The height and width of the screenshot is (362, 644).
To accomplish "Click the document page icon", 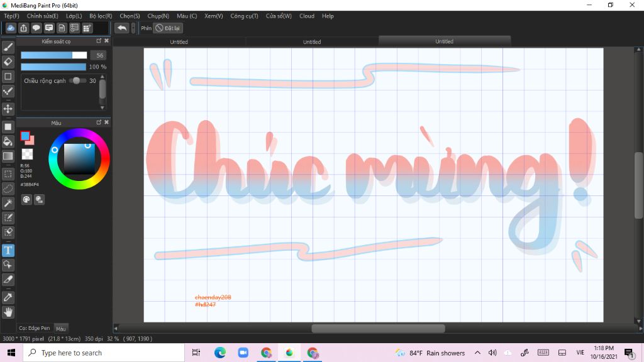I will (62, 28).
